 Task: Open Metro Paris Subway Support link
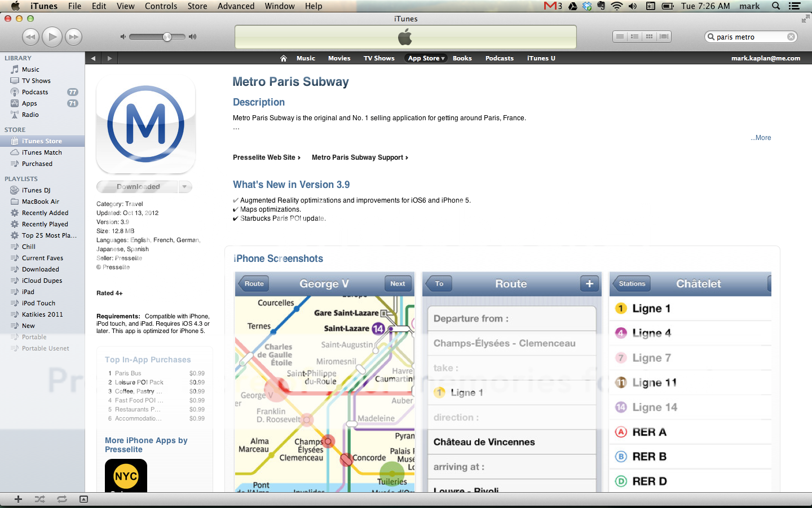coord(360,157)
